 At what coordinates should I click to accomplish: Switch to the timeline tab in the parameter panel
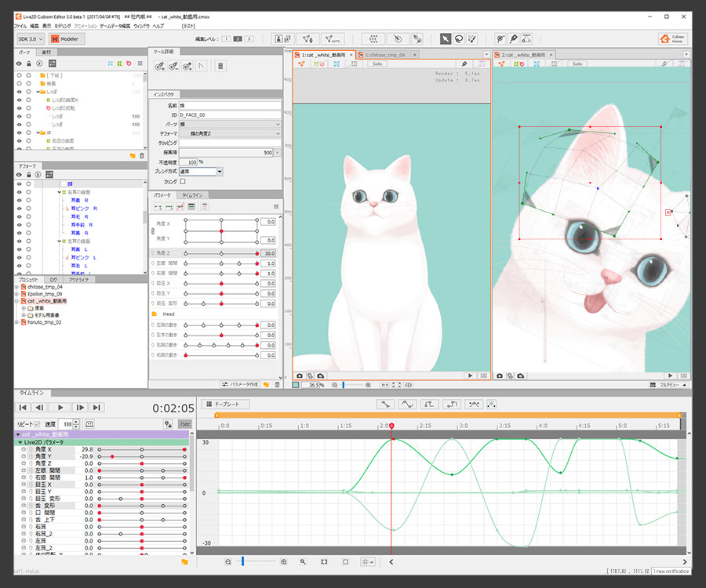[192, 195]
